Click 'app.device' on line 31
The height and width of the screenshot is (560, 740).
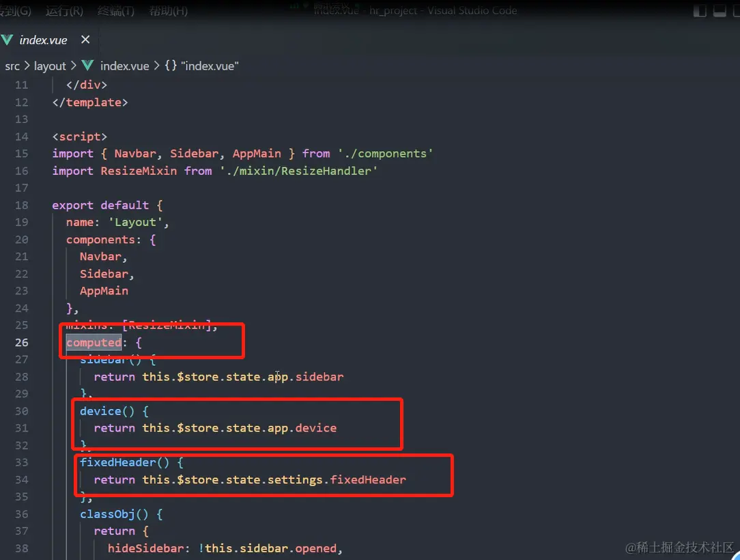click(x=302, y=428)
